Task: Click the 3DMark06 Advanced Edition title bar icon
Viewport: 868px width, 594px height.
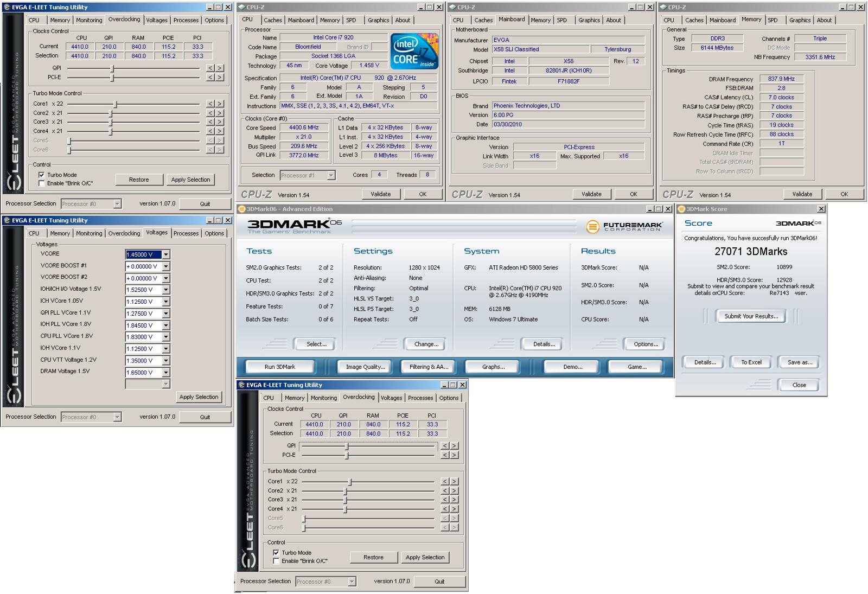Action: pyautogui.click(x=242, y=209)
